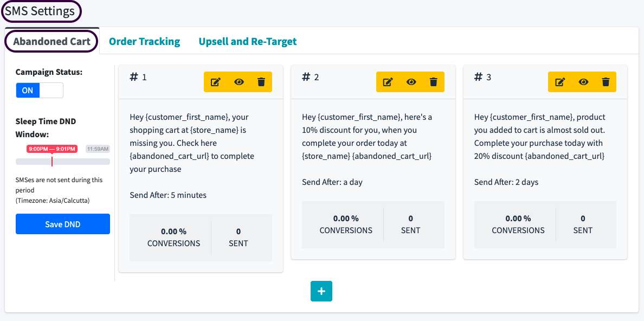Toggle the Campaign Status switch
Image resolution: width=644 pixels, height=321 pixels.
pyautogui.click(x=40, y=91)
